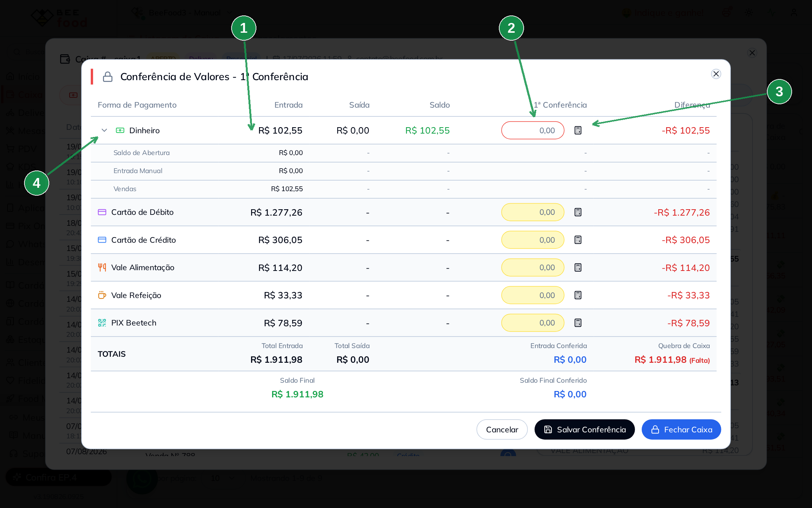Click the Confira EP.4 banner button

click(59, 478)
